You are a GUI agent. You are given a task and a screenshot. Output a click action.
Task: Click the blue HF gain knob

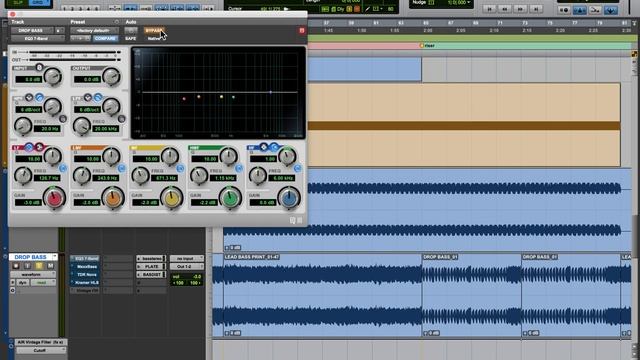289,198
